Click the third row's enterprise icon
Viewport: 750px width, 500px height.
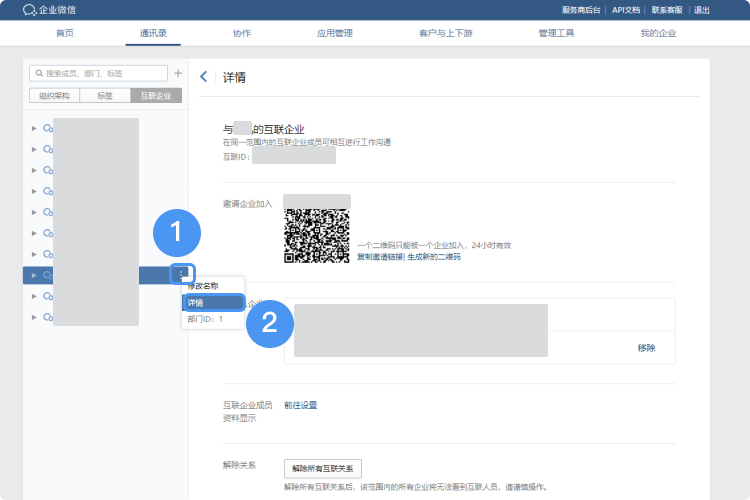(48, 170)
